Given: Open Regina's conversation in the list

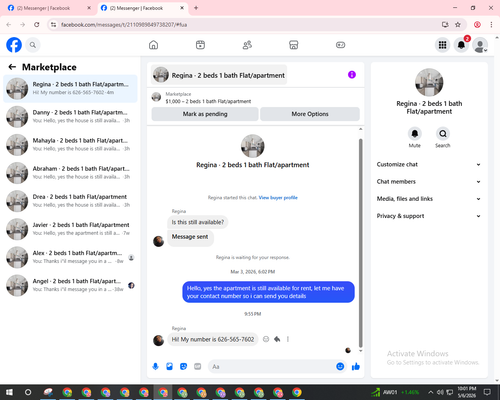Looking at the screenshot, I should tap(70, 89).
